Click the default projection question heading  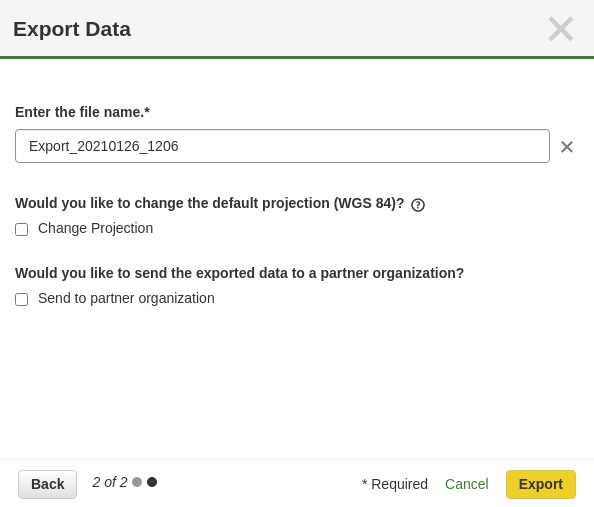click(x=210, y=203)
